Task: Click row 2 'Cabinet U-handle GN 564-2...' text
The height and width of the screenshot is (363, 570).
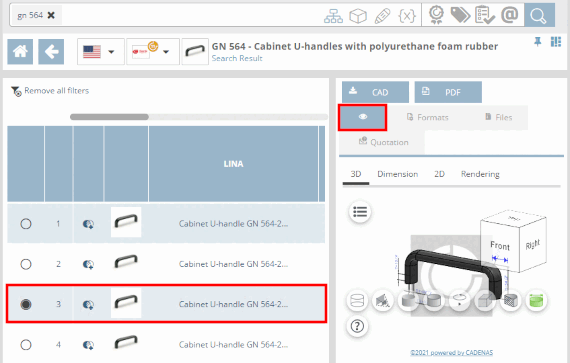Action: tap(233, 264)
